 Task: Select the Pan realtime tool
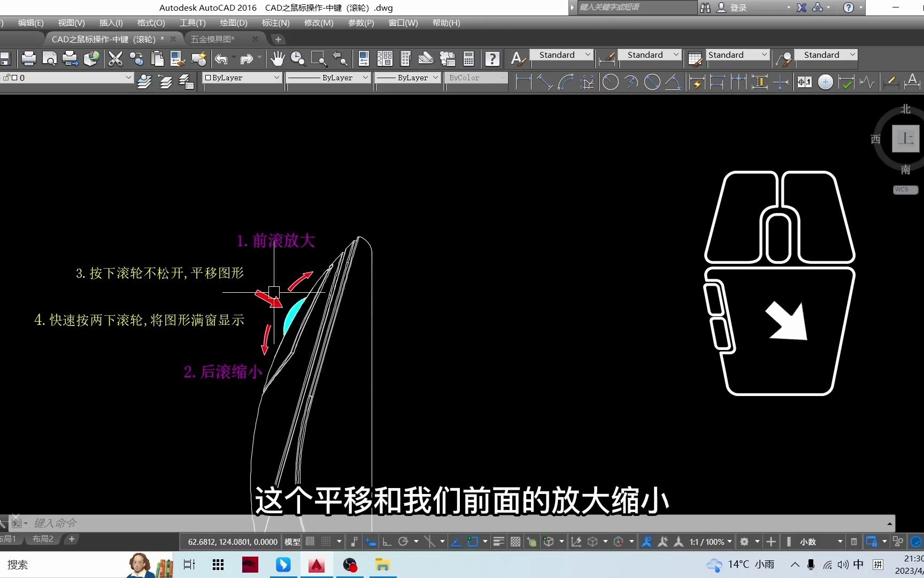pyautogui.click(x=278, y=59)
